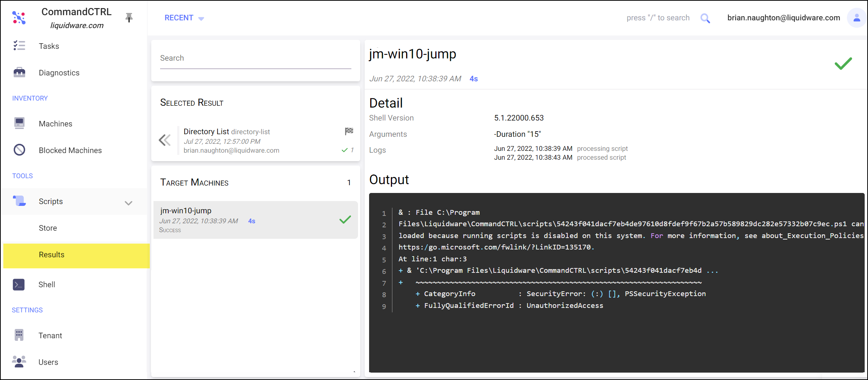Open the Tenant building icon
This screenshot has height=380, width=868.
pyautogui.click(x=19, y=335)
